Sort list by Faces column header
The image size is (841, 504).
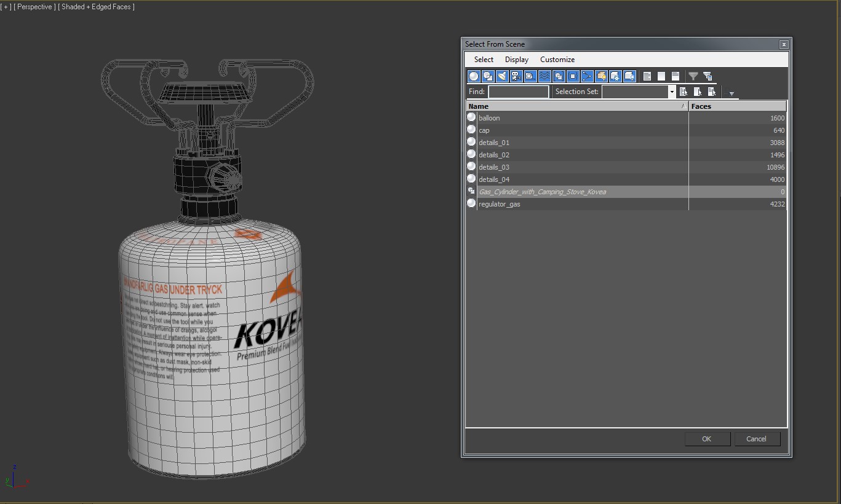tap(738, 106)
